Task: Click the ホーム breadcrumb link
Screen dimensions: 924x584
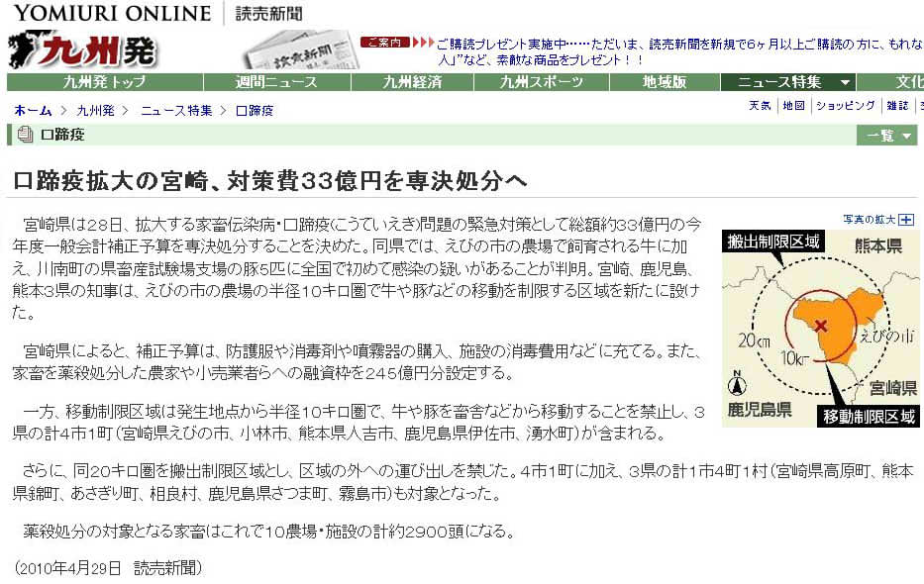Action: tap(33, 110)
